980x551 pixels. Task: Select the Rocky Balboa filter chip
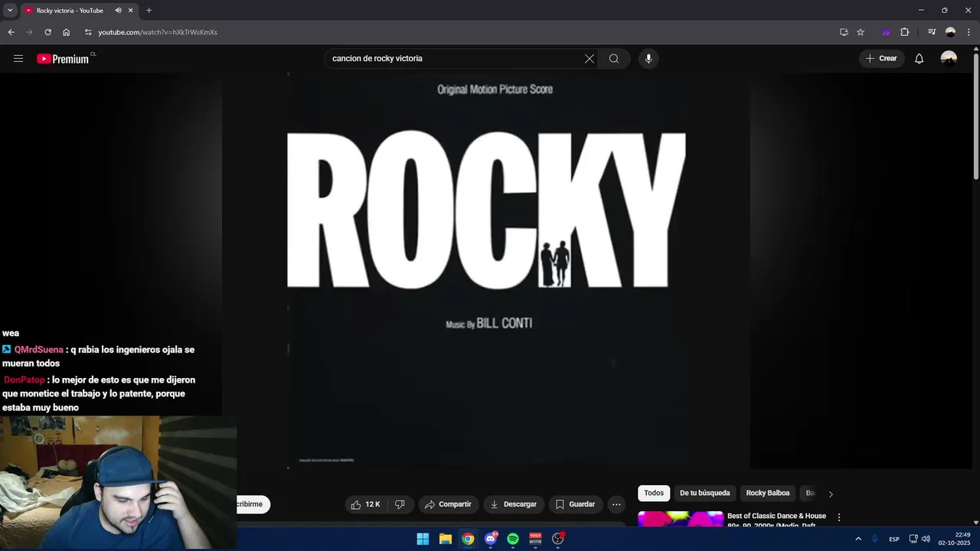tap(768, 494)
